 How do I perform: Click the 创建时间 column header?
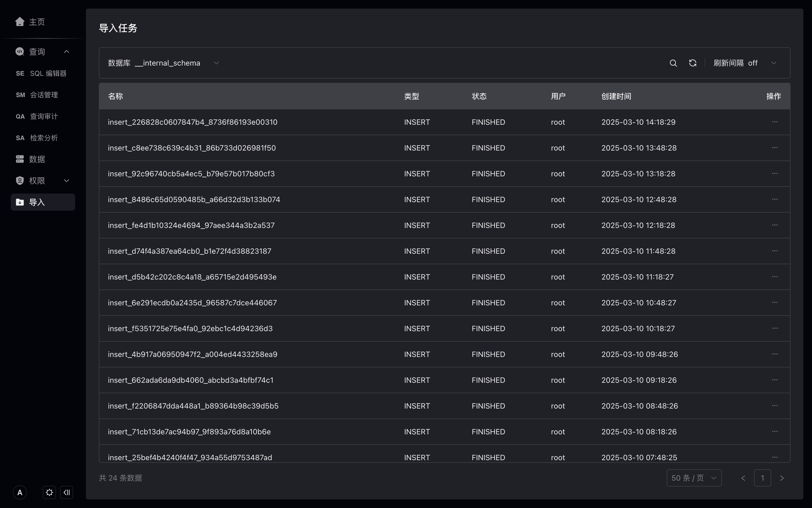point(616,96)
